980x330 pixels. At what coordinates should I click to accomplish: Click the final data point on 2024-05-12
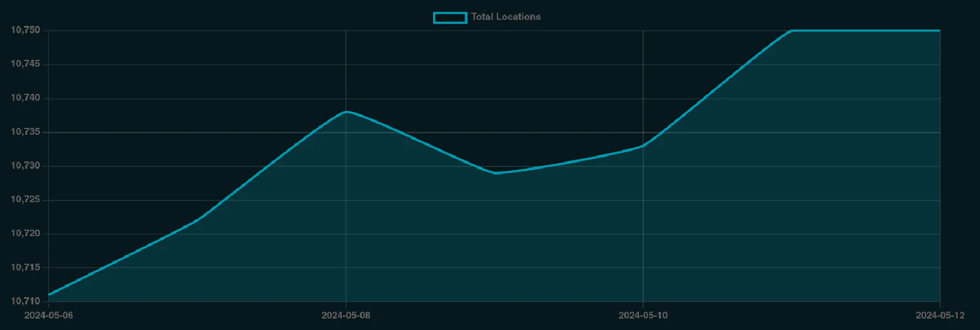coord(940,31)
